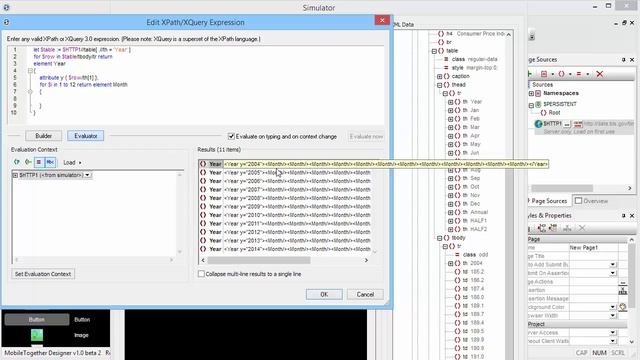Click the Image control green icon

coord(37,335)
